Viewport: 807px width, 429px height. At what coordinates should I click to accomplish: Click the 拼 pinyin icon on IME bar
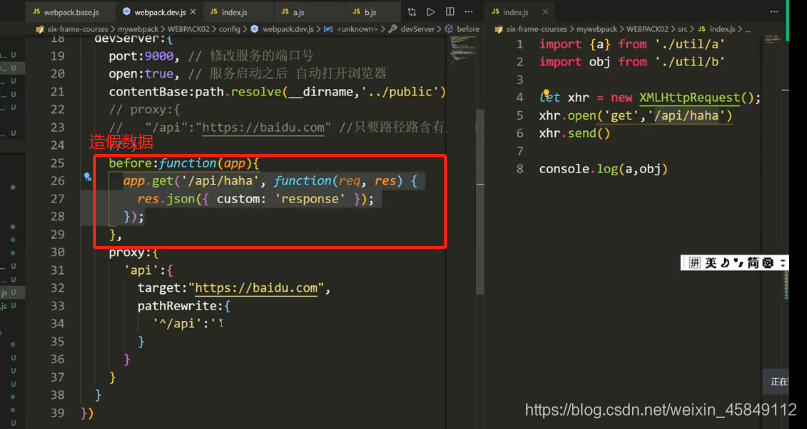click(695, 263)
